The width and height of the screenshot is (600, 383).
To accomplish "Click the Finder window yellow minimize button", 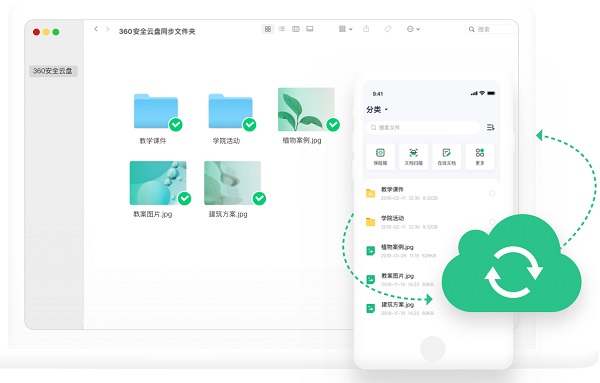I will coord(46,32).
